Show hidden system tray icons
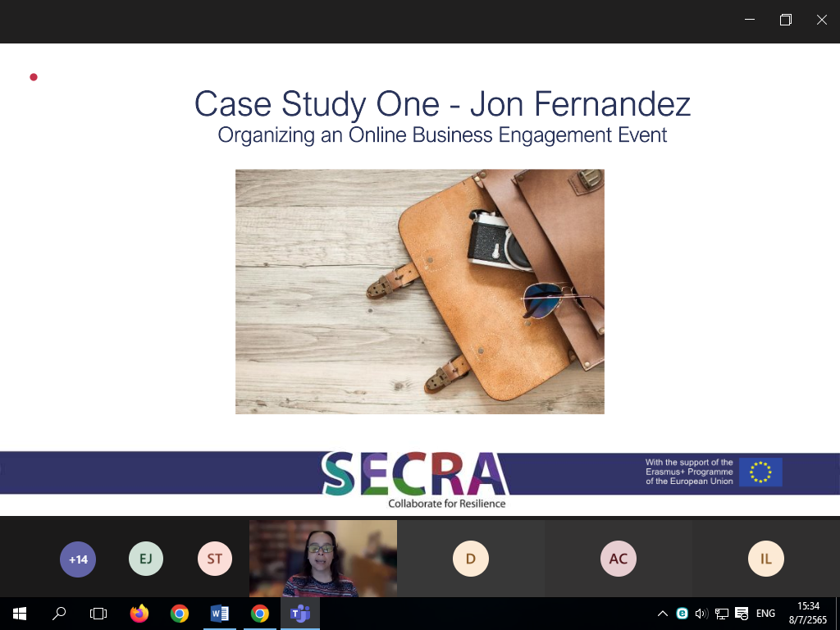This screenshot has width=840, height=630. point(663,614)
